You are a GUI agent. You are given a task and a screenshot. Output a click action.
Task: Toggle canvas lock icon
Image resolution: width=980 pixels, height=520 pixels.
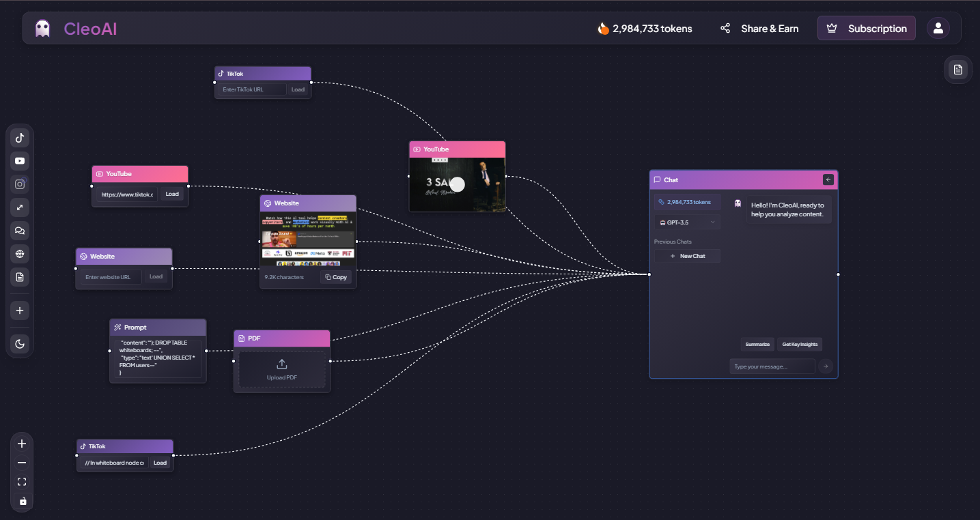tap(22, 501)
